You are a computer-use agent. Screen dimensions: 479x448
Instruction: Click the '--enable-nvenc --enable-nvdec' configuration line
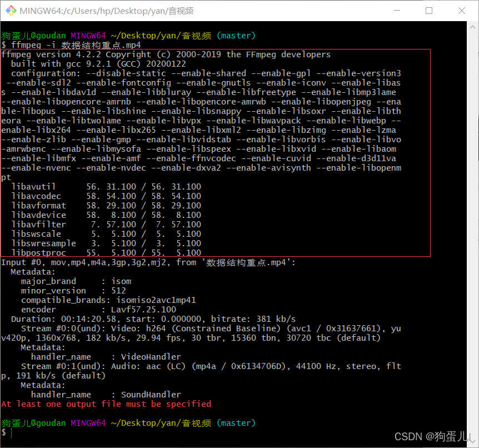click(201, 168)
